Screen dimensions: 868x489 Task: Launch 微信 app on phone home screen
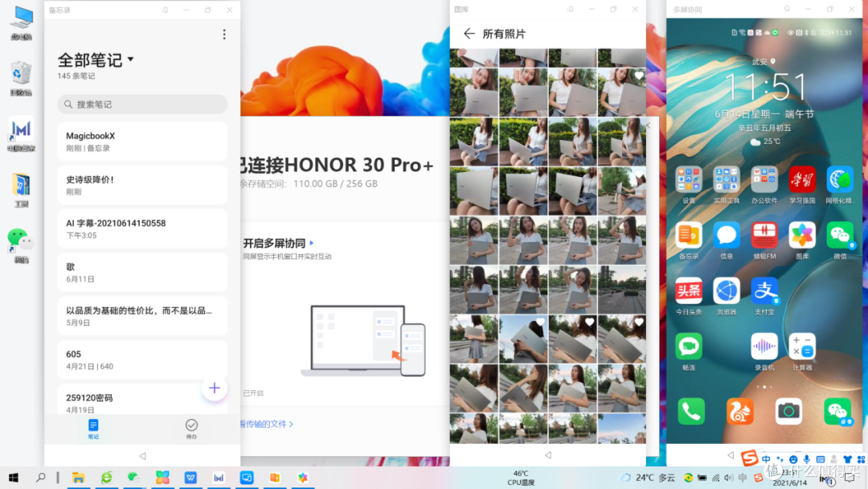(840, 241)
